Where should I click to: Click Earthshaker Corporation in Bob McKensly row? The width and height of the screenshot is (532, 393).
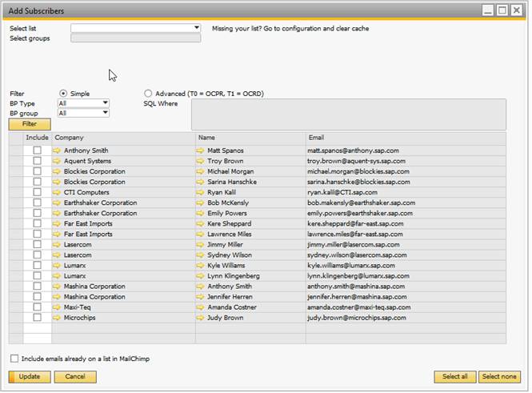101,203
